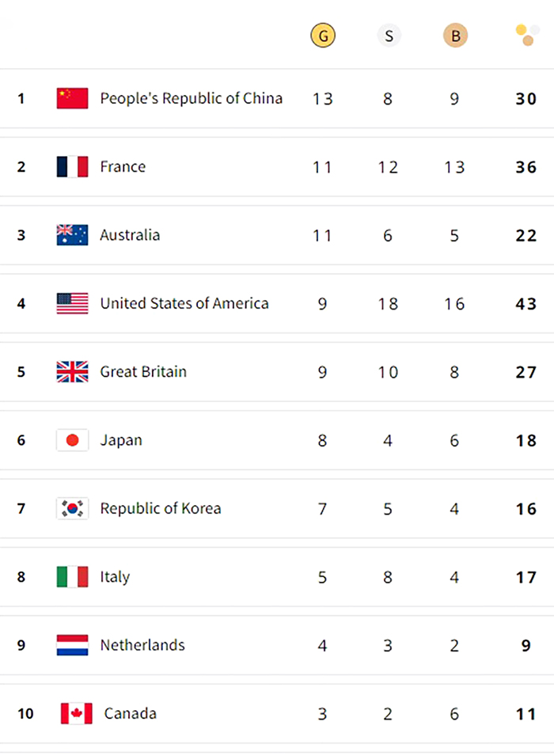Click the Netherlands rank number 9

[x=21, y=645]
